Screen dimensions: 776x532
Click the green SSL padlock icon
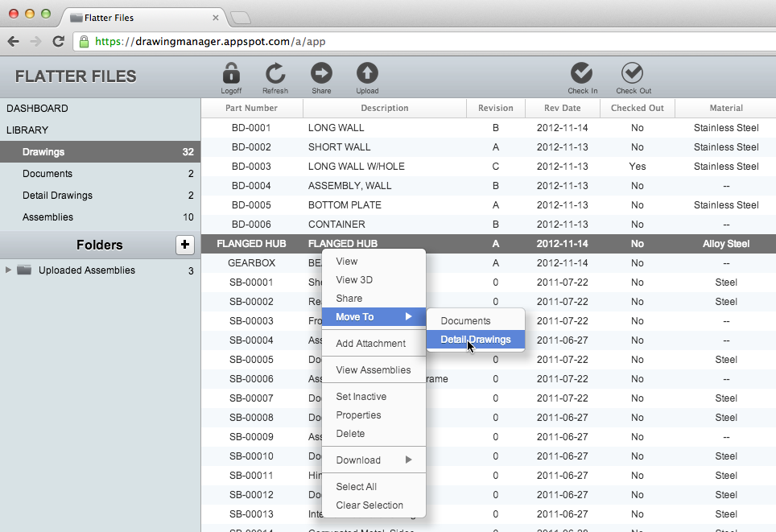click(85, 42)
